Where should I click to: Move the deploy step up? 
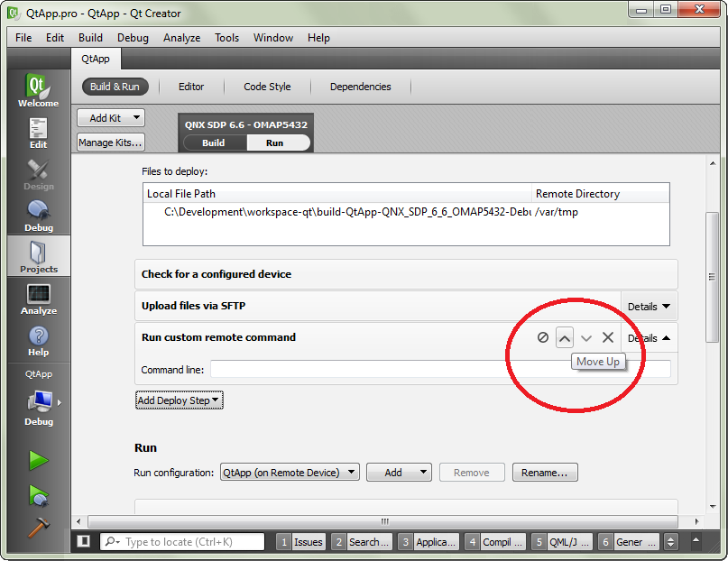tap(565, 337)
